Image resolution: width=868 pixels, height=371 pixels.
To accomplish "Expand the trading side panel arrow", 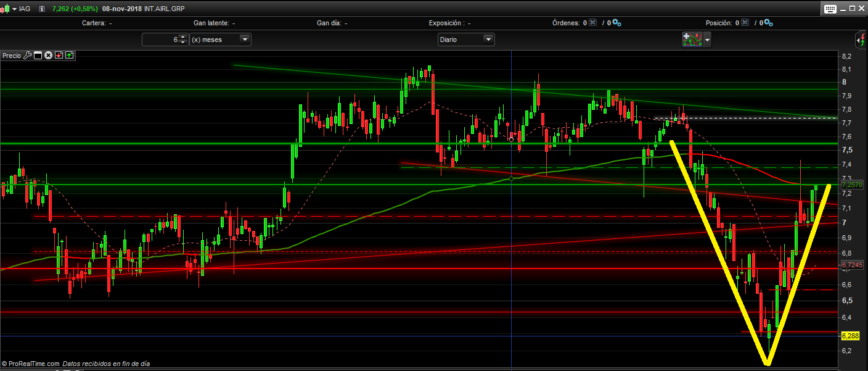I will (x=861, y=41).
